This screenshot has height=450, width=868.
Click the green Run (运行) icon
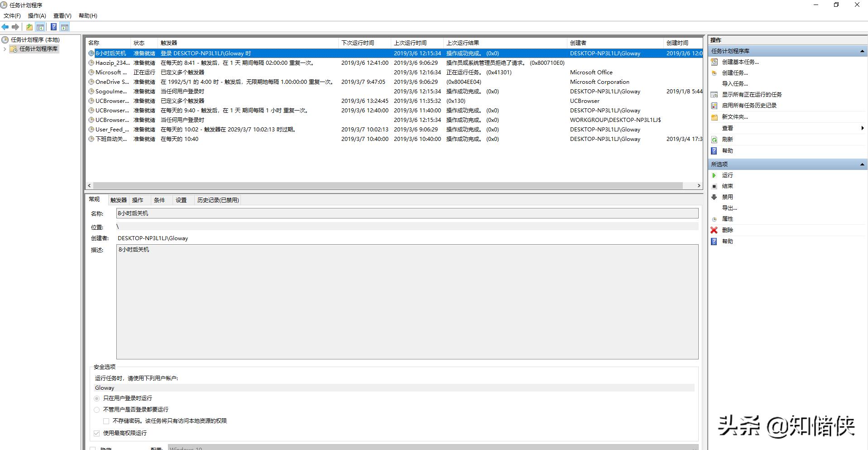click(714, 175)
